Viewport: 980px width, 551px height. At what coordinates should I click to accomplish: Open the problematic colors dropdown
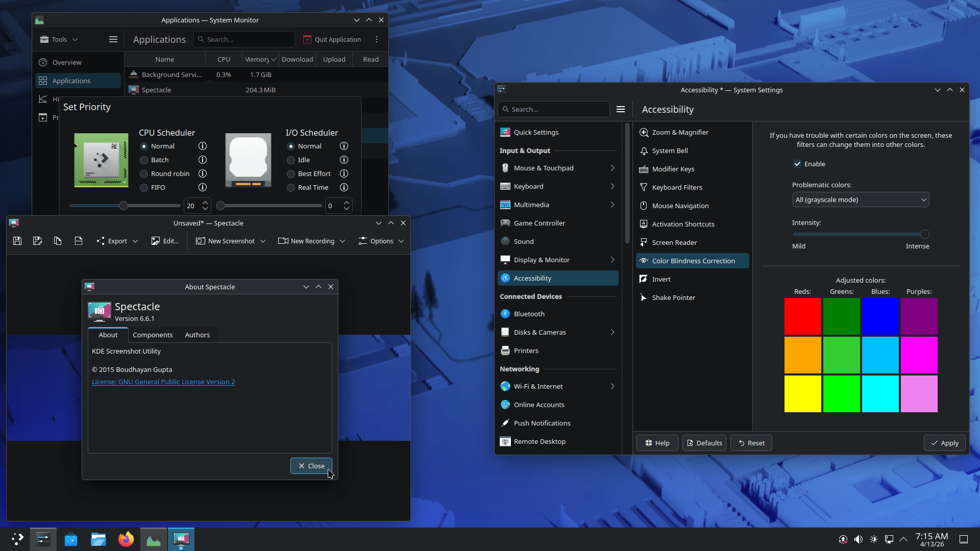point(861,199)
